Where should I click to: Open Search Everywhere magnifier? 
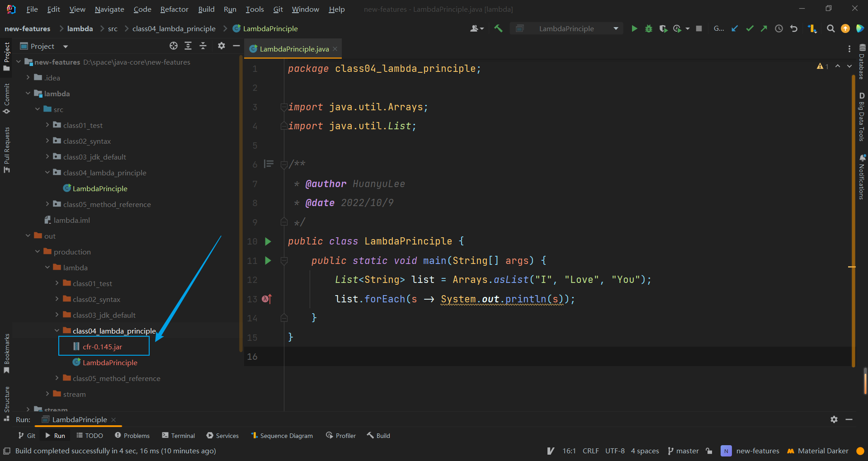pyautogui.click(x=830, y=28)
